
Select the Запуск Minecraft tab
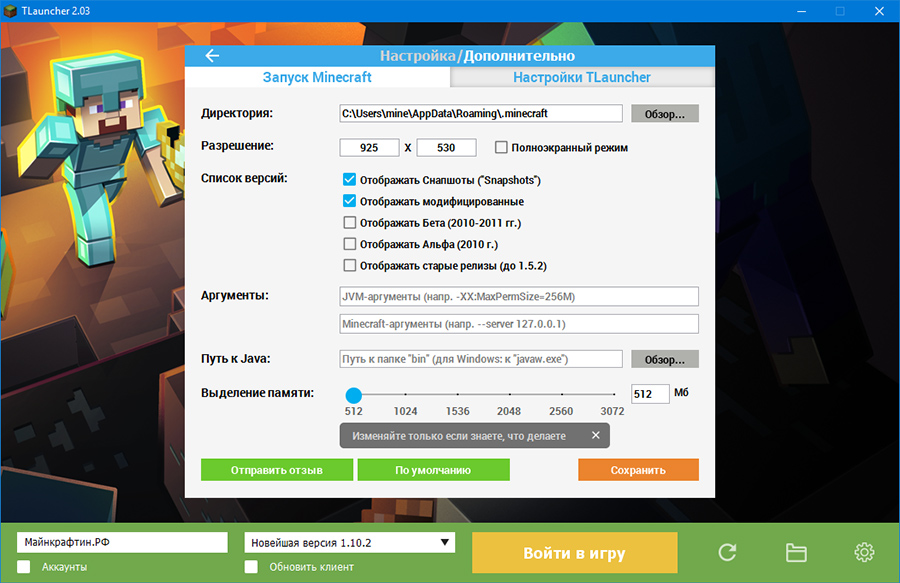(x=317, y=77)
